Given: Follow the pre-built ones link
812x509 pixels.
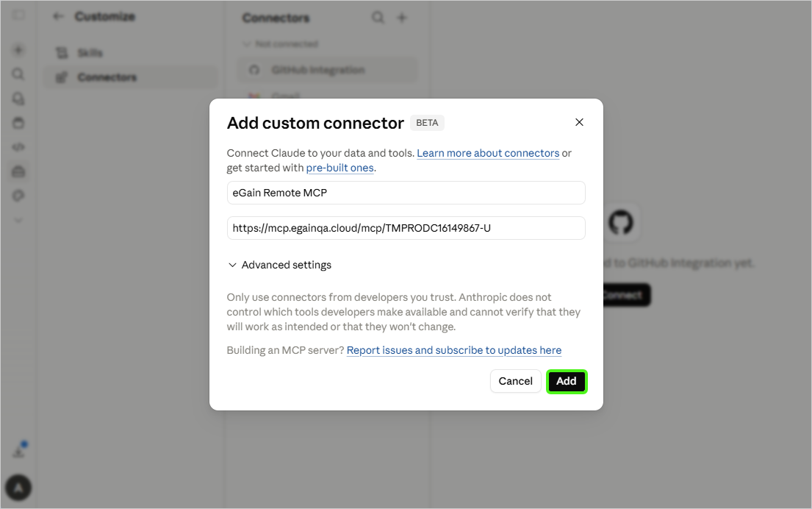Looking at the screenshot, I should coord(339,168).
